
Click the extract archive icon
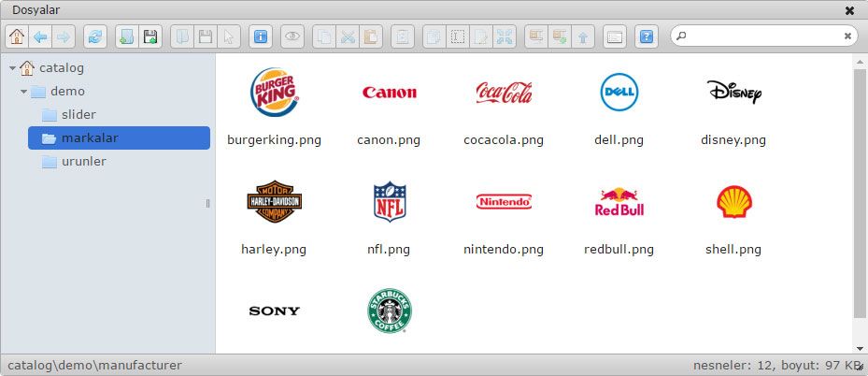click(x=536, y=37)
